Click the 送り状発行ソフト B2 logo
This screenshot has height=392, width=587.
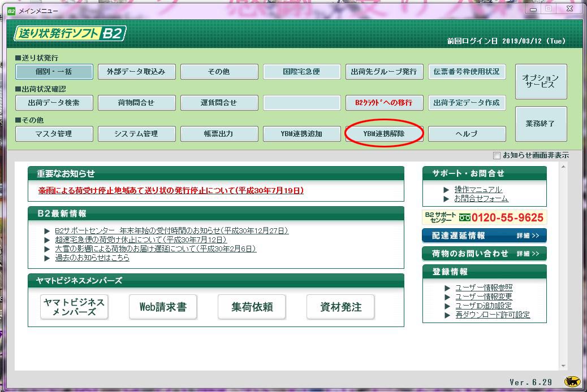click(70, 33)
